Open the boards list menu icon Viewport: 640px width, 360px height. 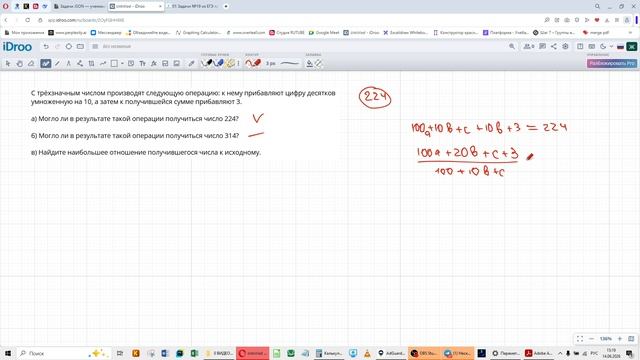95,47
